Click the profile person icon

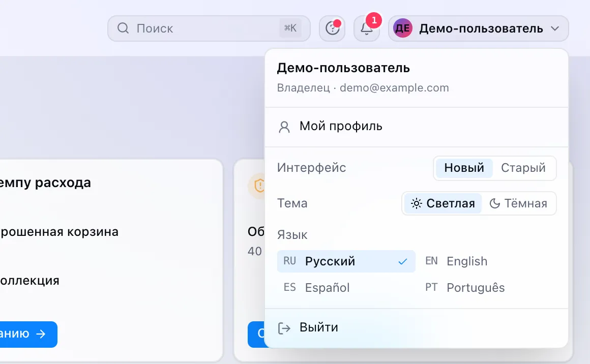coord(284,127)
